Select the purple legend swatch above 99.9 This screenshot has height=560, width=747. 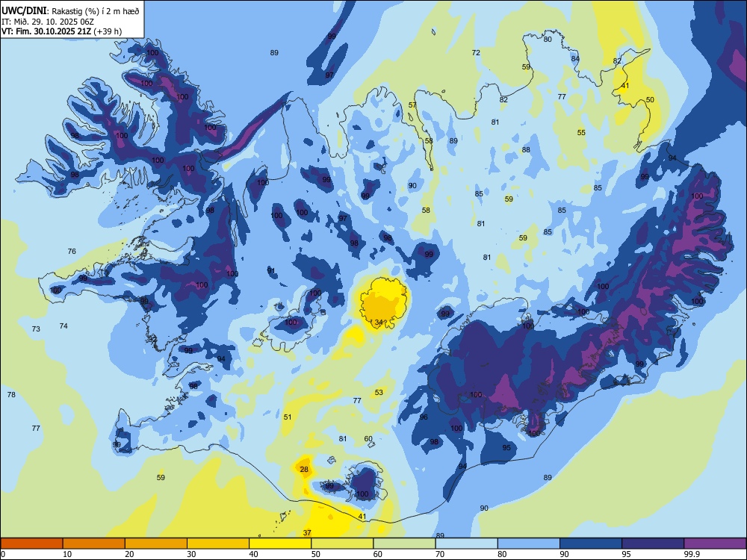pyautogui.click(x=715, y=544)
